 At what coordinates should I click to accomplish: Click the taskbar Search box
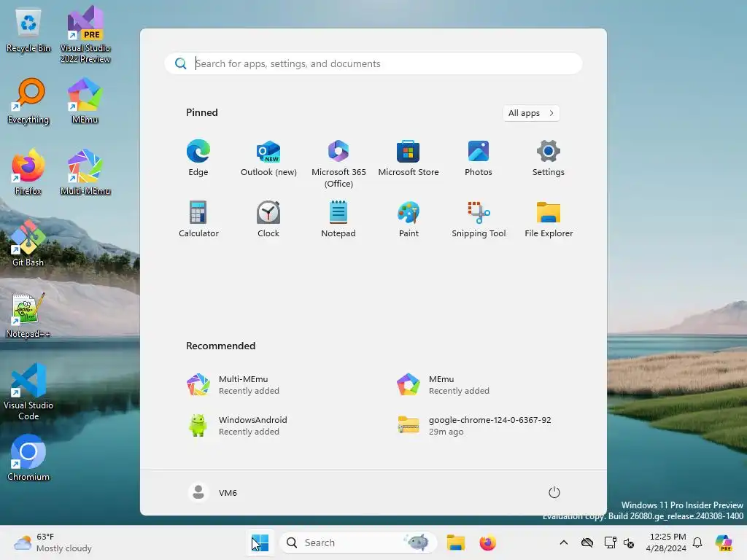(x=357, y=542)
